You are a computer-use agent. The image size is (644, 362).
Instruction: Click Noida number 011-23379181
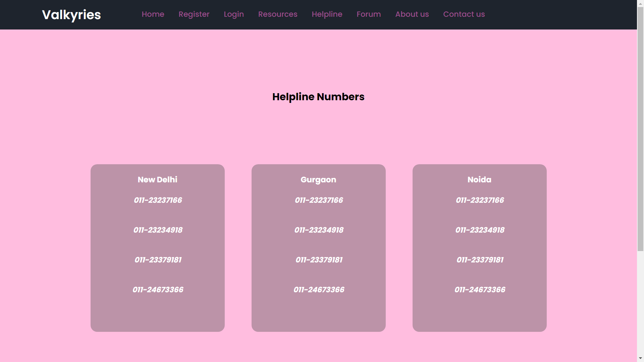[480, 260]
